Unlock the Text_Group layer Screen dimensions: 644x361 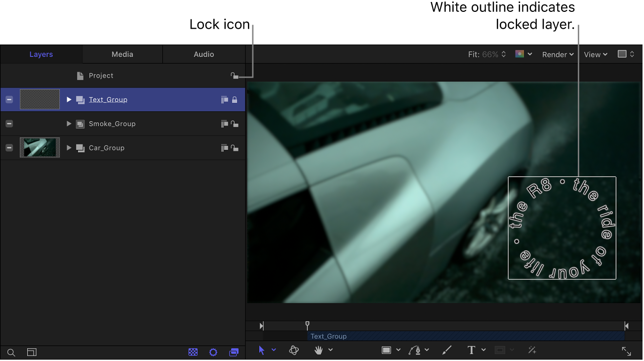coord(234,99)
